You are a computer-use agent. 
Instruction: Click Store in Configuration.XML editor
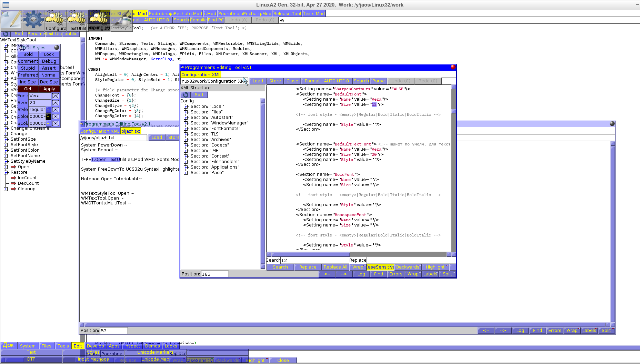tap(275, 81)
